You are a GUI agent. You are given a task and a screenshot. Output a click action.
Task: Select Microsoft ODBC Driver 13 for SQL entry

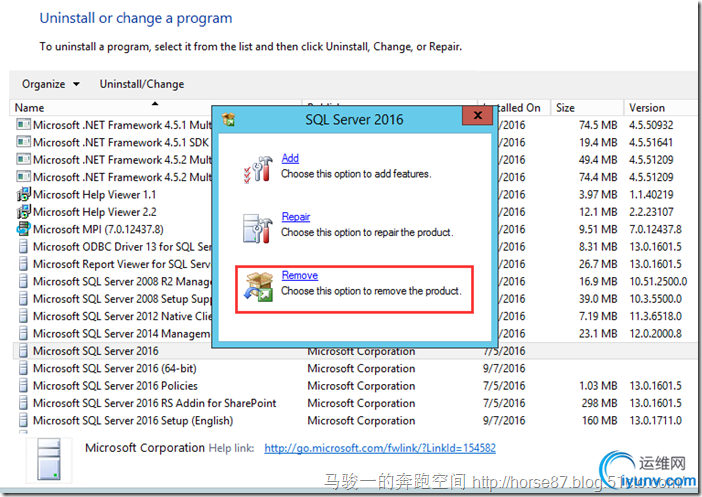point(122,247)
